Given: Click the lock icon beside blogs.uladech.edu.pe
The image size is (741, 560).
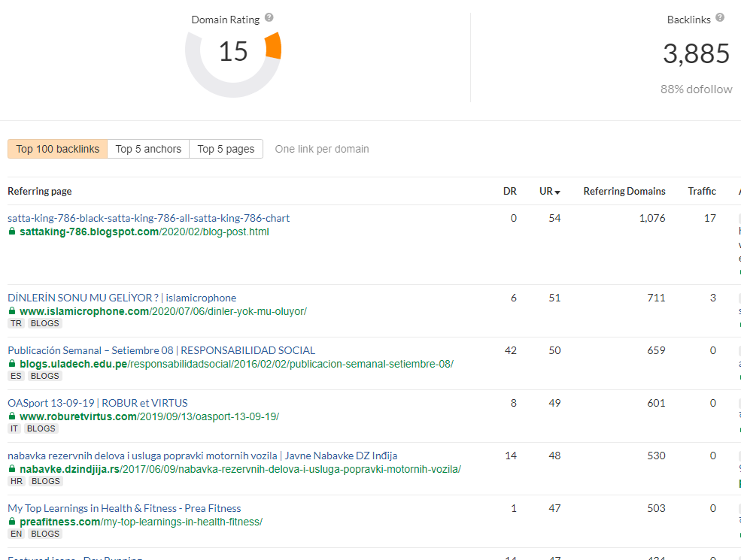Looking at the screenshot, I should 12,364.
